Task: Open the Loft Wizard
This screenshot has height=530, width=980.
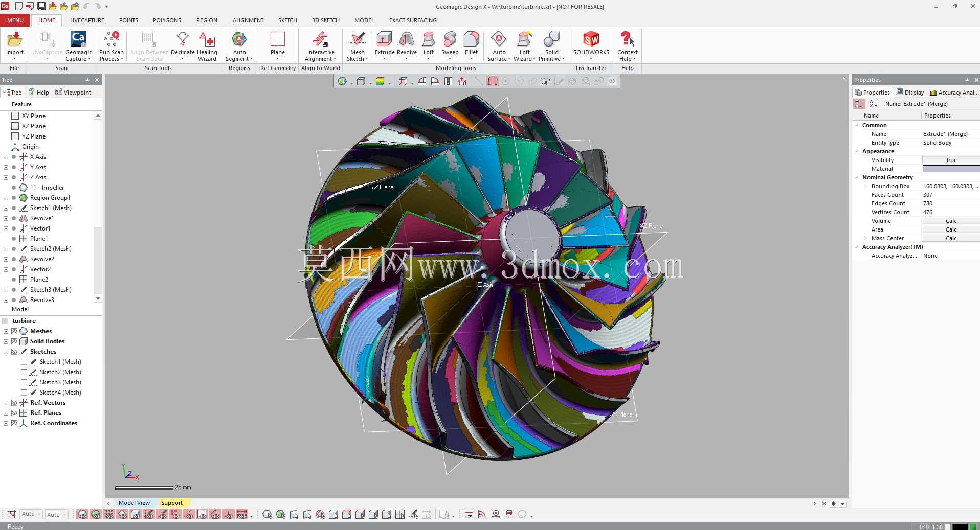Action: point(525,45)
